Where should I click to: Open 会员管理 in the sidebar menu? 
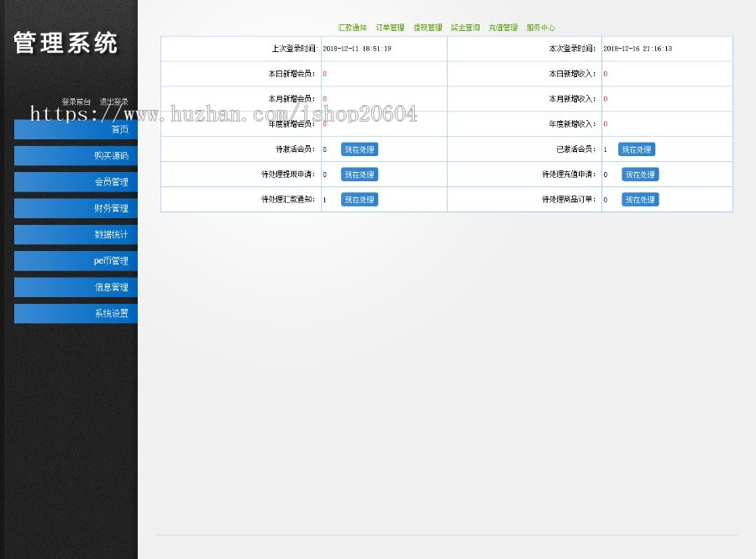click(x=76, y=181)
